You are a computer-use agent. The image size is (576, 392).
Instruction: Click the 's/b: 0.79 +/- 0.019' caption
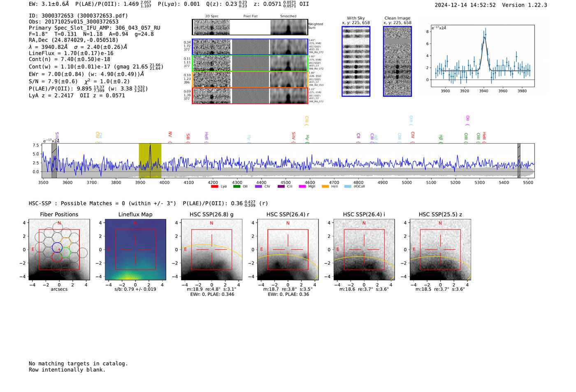(x=135, y=289)
